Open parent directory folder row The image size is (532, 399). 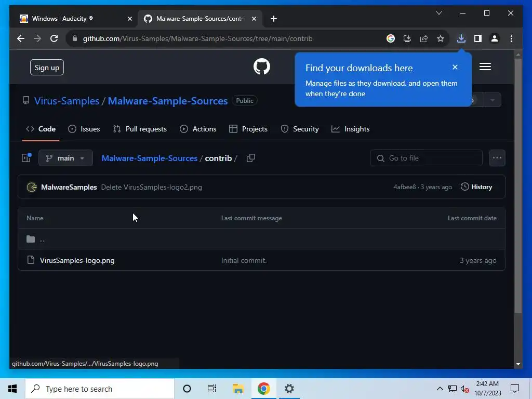[261, 239]
